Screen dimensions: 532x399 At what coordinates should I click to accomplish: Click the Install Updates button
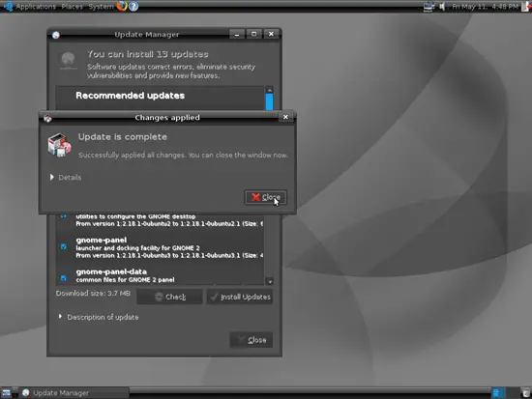click(x=240, y=297)
